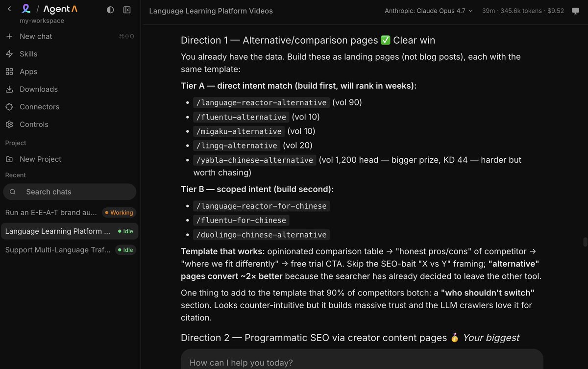
Task: Focus the Search chats field
Action: [70, 192]
